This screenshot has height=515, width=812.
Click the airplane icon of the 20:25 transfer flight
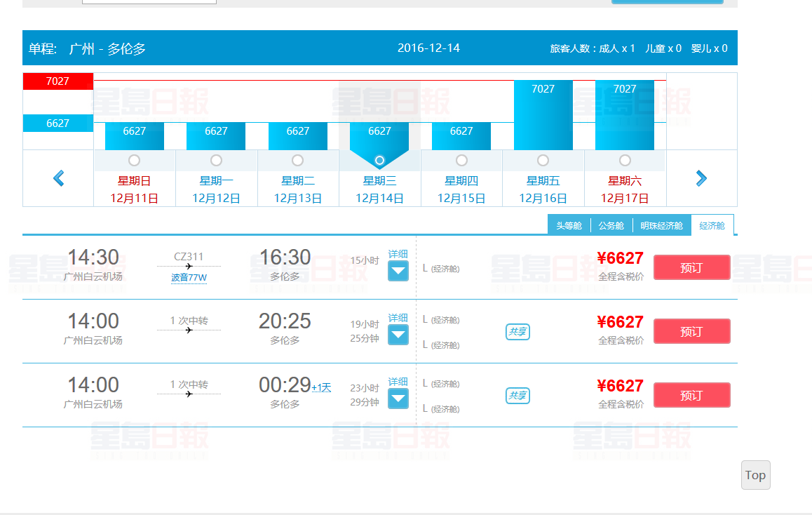(189, 330)
